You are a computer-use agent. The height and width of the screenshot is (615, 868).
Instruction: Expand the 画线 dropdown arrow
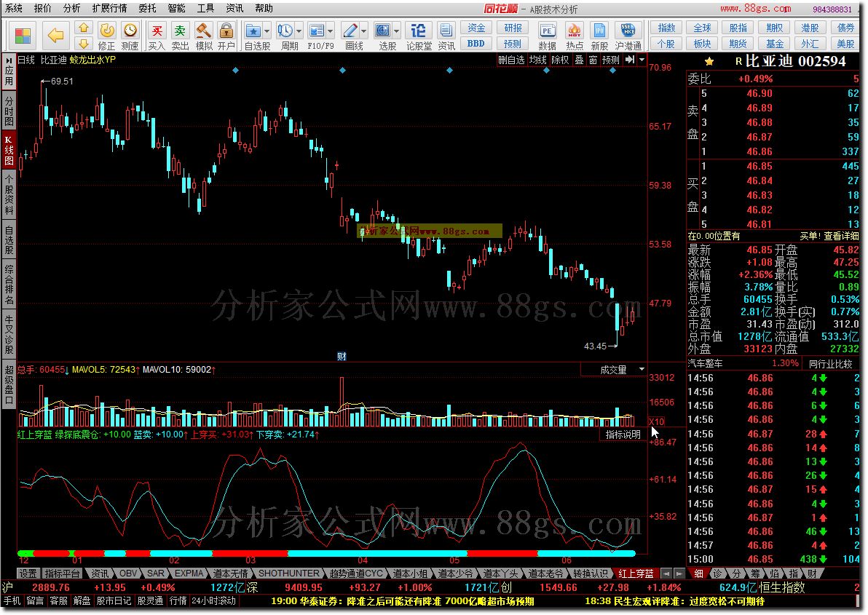pyautogui.click(x=363, y=31)
